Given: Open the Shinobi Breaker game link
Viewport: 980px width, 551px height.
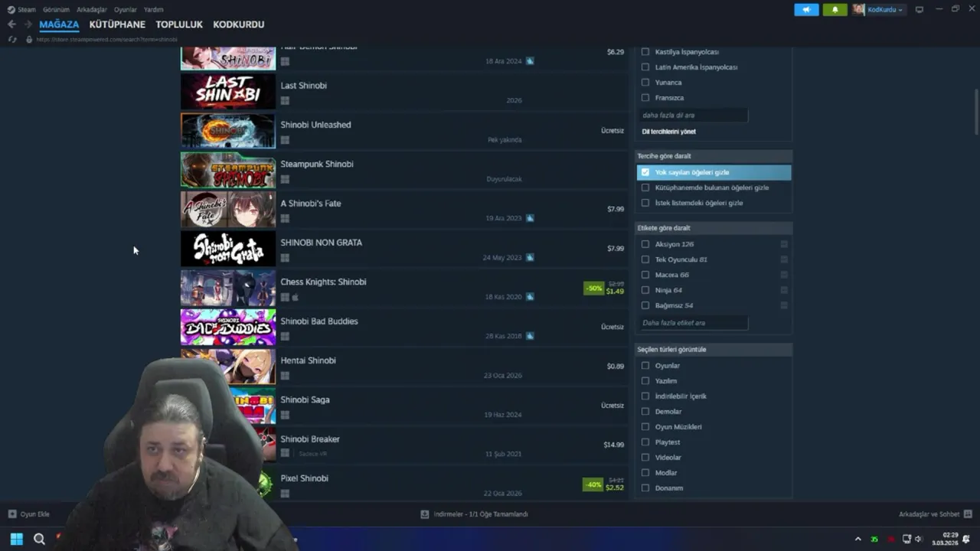Looking at the screenshot, I should pyautogui.click(x=310, y=439).
